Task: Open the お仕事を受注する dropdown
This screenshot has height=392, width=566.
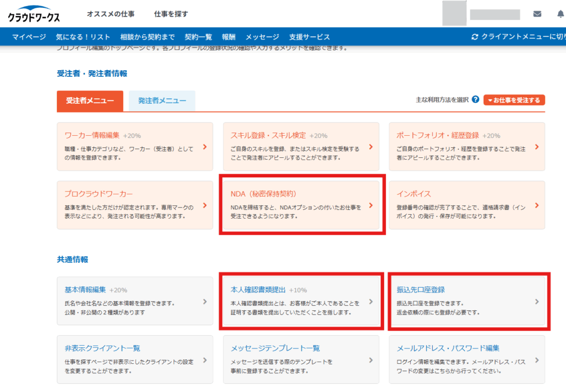Action: click(x=514, y=100)
